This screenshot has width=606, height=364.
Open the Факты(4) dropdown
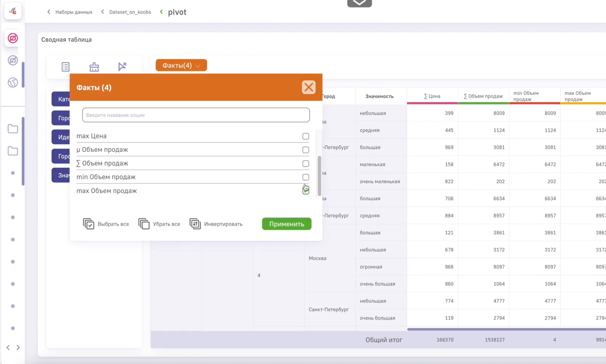pos(181,65)
